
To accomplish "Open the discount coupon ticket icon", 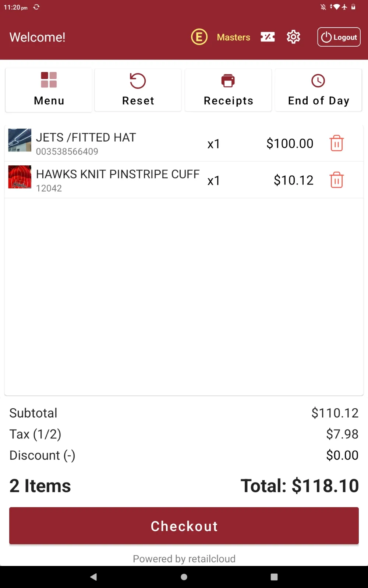I will coord(268,37).
